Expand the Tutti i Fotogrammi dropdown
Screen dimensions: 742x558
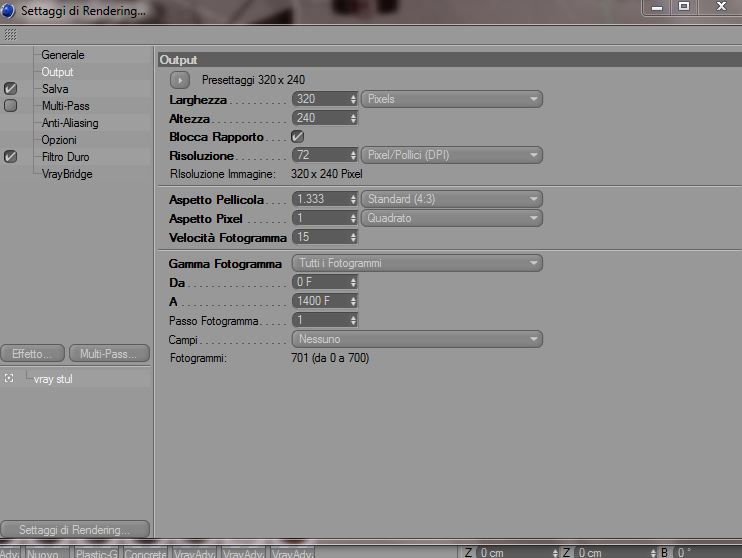pyautogui.click(x=417, y=263)
